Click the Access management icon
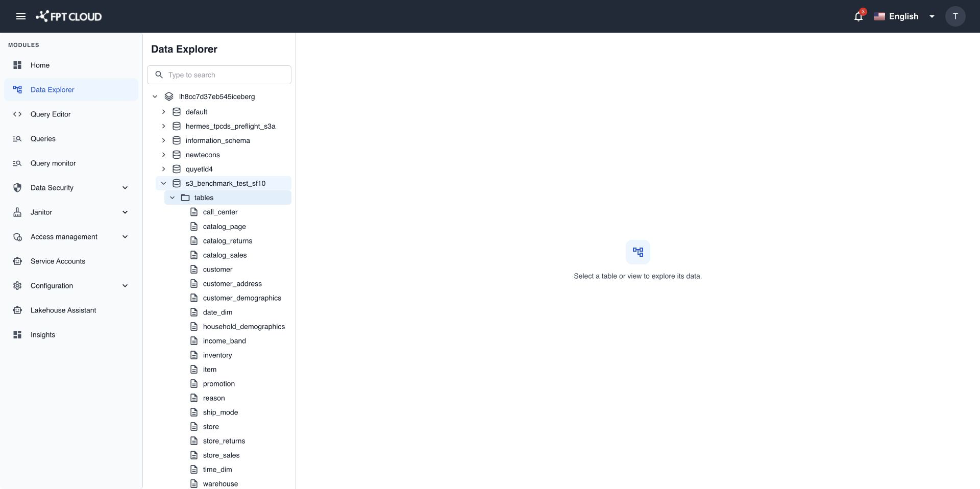This screenshot has height=489, width=980. 17,237
